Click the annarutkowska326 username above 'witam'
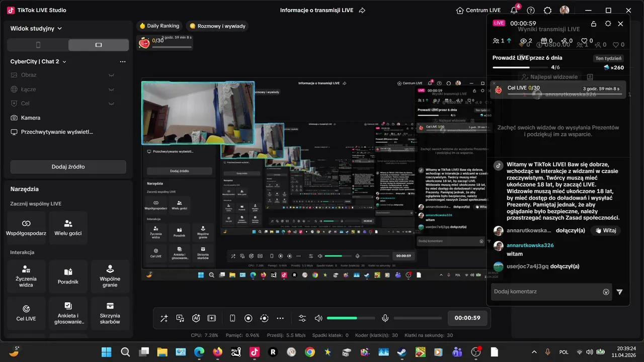This screenshot has width=644, height=362. click(x=530, y=245)
